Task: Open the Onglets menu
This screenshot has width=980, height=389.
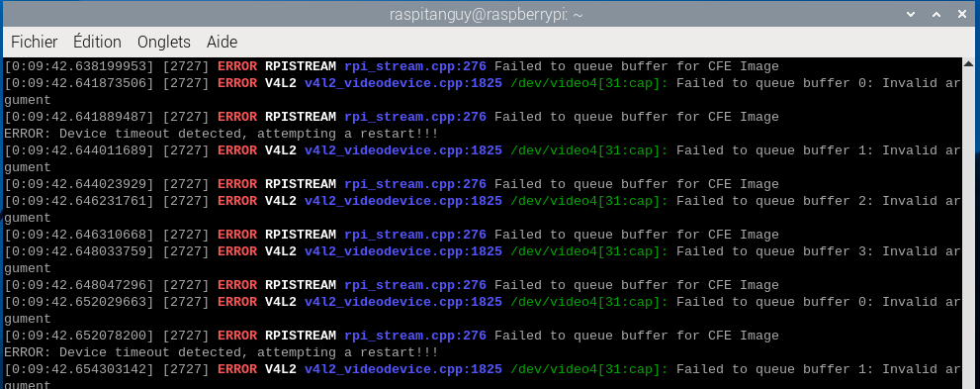Action: pyautogui.click(x=164, y=42)
